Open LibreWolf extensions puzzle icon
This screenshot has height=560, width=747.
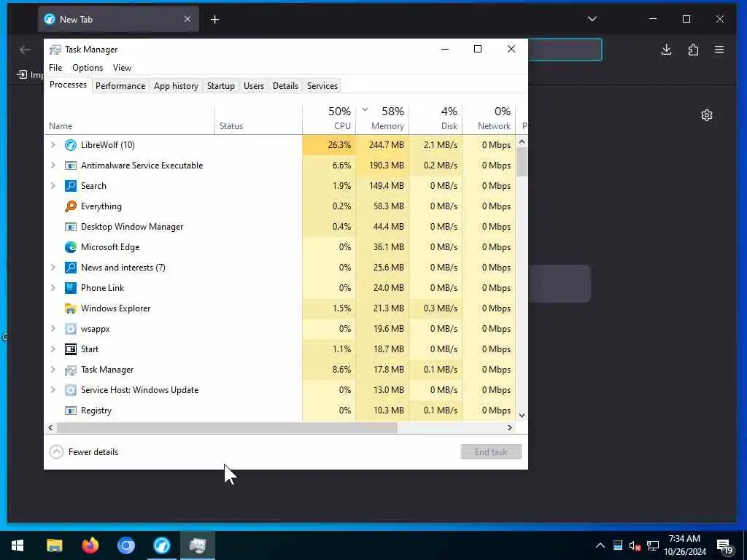pos(693,50)
